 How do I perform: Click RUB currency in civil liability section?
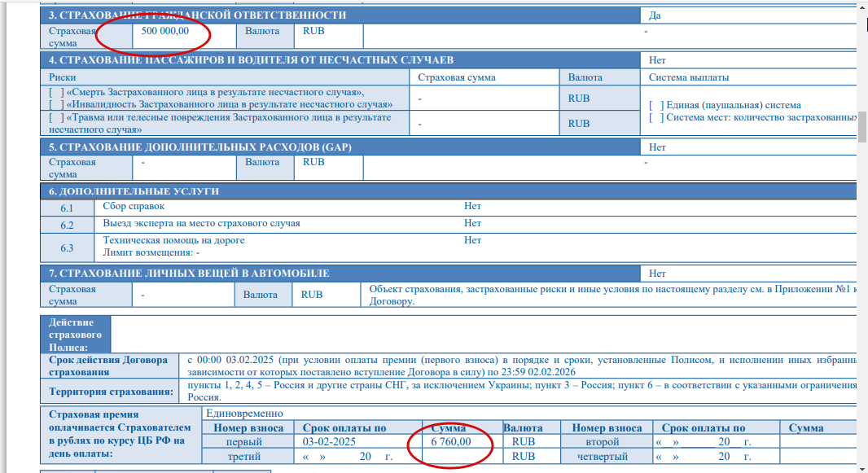coord(313,31)
